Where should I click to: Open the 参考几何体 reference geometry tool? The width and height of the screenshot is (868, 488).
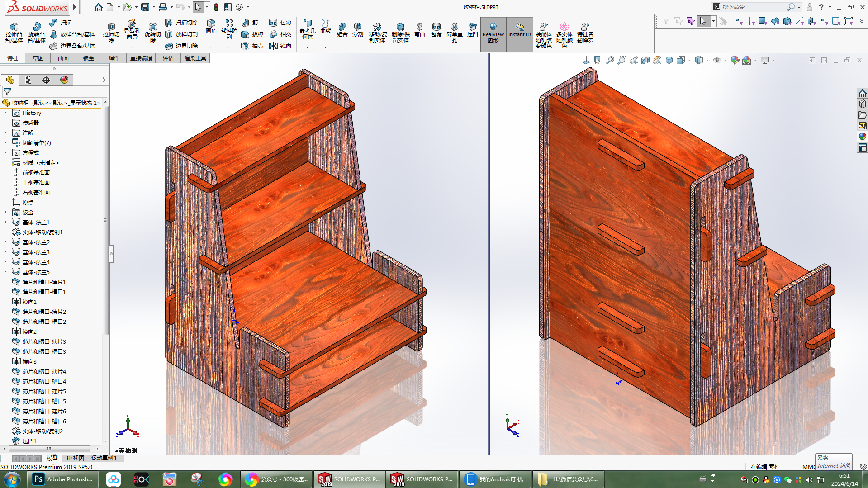[308, 29]
